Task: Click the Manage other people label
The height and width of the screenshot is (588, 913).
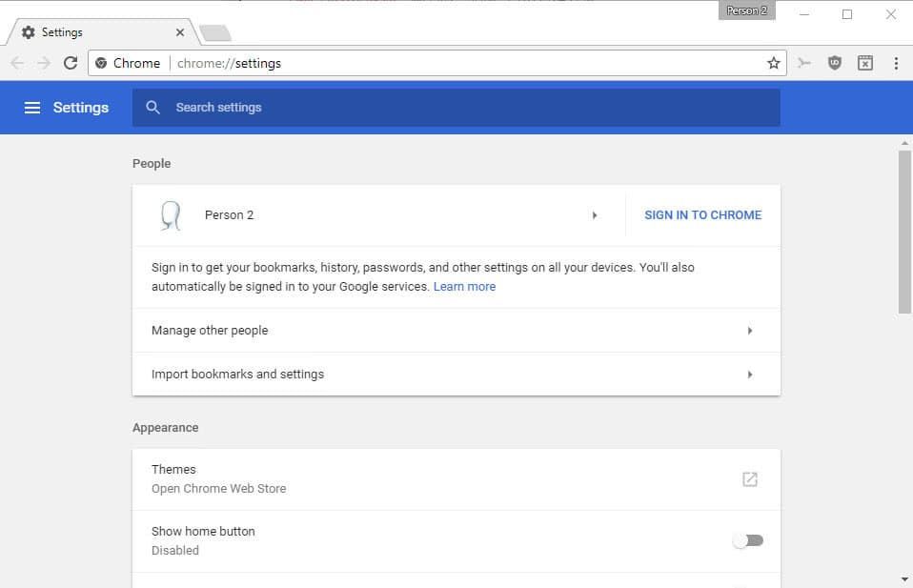Action: [210, 330]
